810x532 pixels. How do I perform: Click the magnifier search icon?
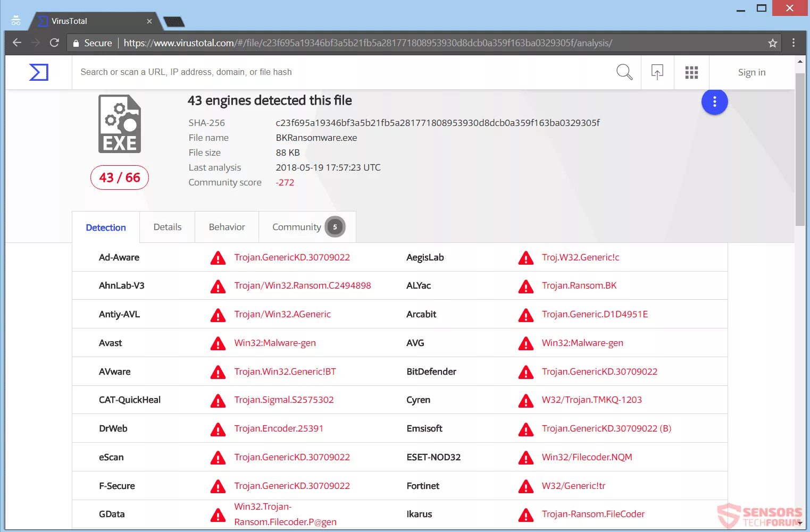(624, 72)
